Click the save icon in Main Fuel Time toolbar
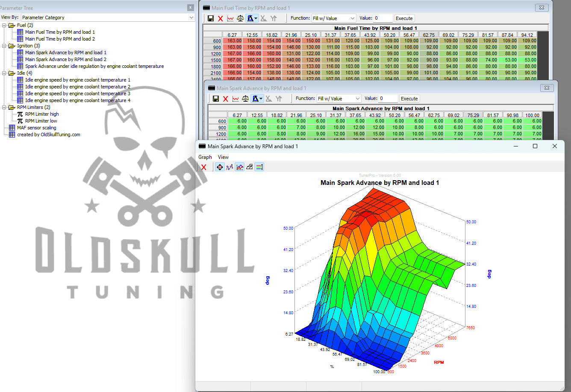Screen dimensions: 571x392 211,18
